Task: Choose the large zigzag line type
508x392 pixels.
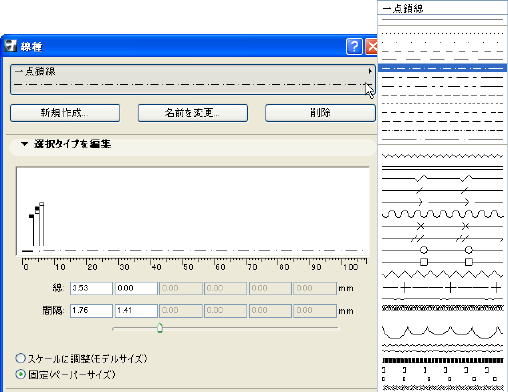Action: [x=442, y=274]
